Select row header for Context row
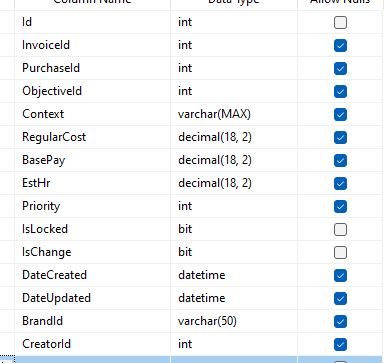Screen dimensions: 385x363 pos(7,114)
